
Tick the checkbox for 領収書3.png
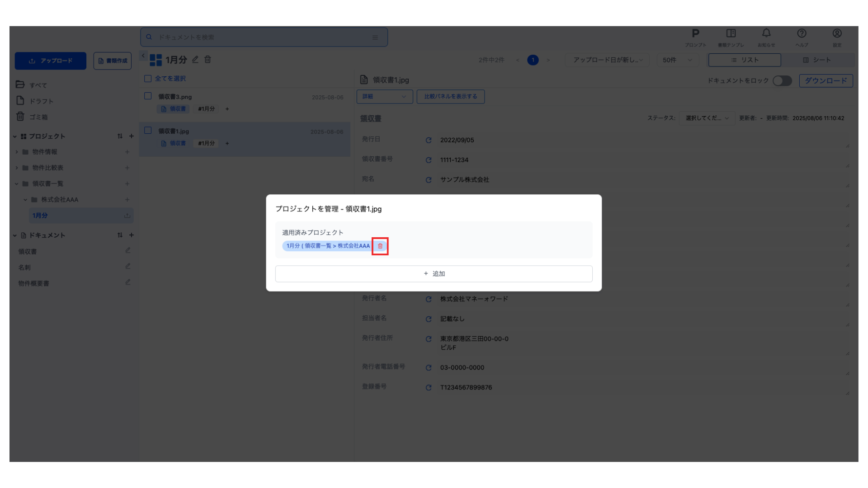148,96
